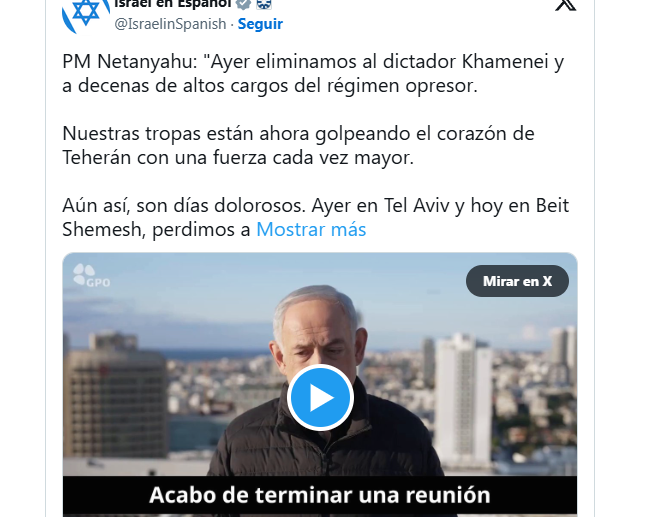Click the paragraph starting 'Nuestras tropas'
Image resolution: width=652 pixels, height=517 pixels.
click(x=298, y=146)
